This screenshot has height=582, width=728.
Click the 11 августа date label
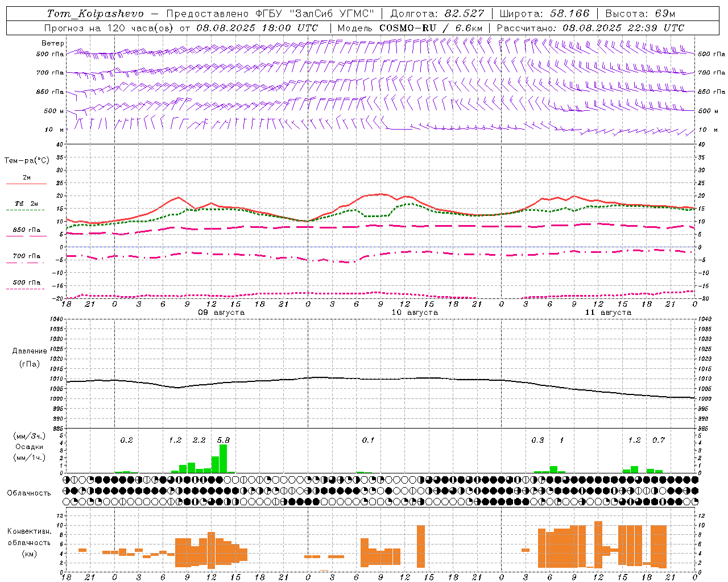click(608, 313)
